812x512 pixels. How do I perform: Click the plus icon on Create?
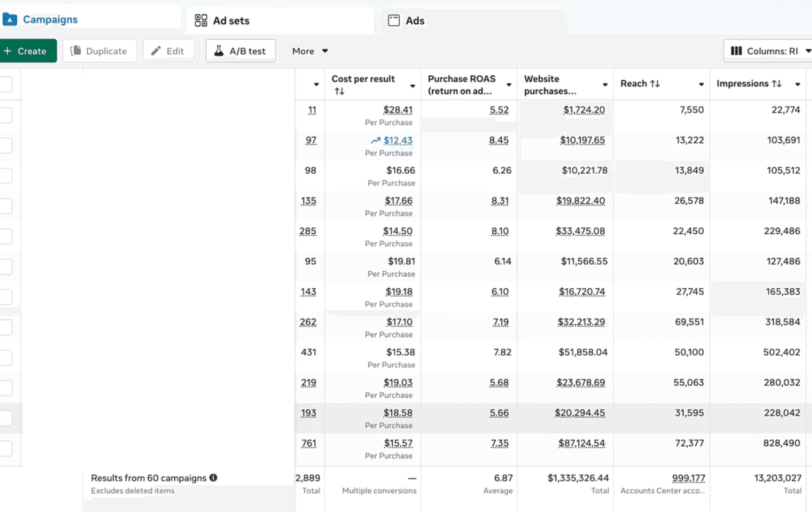pos(8,51)
